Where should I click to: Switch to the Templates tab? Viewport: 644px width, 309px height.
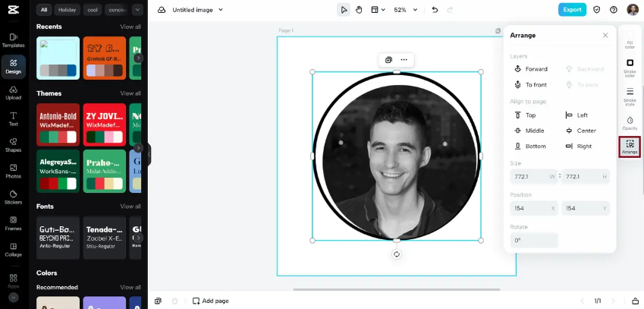[x=13, y=40]
